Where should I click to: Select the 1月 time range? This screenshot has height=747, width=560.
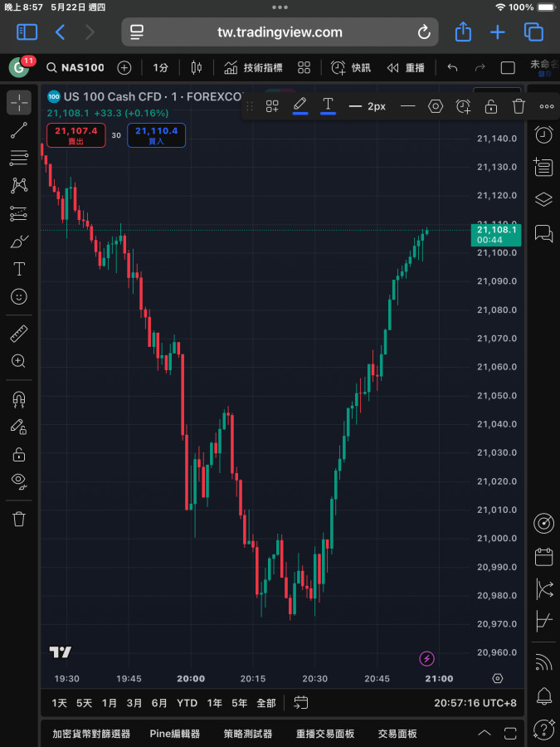pyautogui.click(x=110, y=703)
